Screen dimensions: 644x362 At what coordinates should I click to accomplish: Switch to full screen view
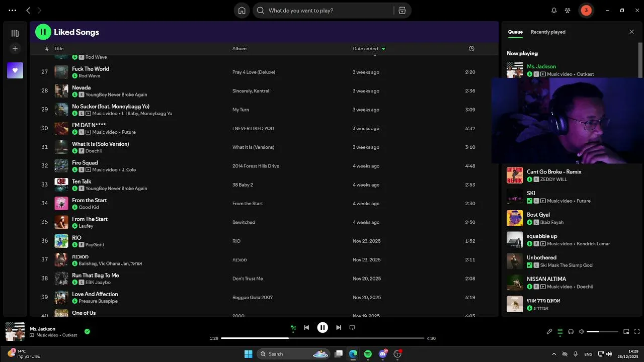tap(637, 331)
